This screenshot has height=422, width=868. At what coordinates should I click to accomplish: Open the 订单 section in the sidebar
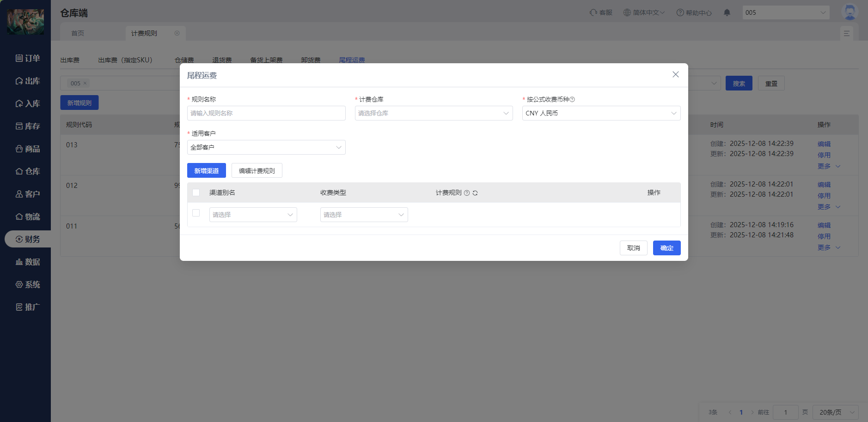pos(28,58)
